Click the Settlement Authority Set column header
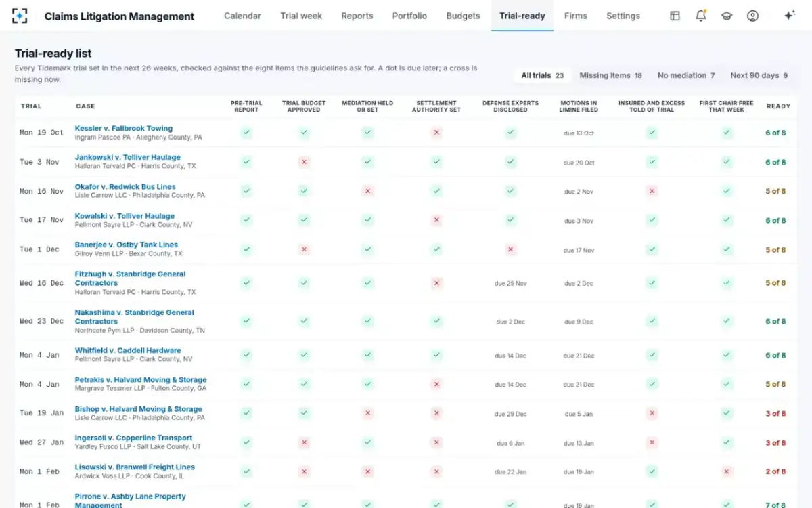This screenshot has height=508, width=812. pos(436,106)
